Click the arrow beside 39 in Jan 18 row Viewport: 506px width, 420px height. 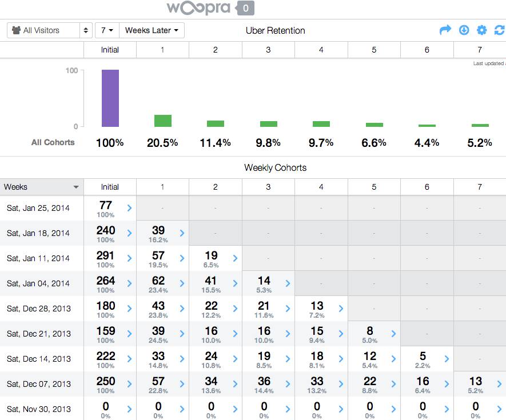[x=182, y=233]
